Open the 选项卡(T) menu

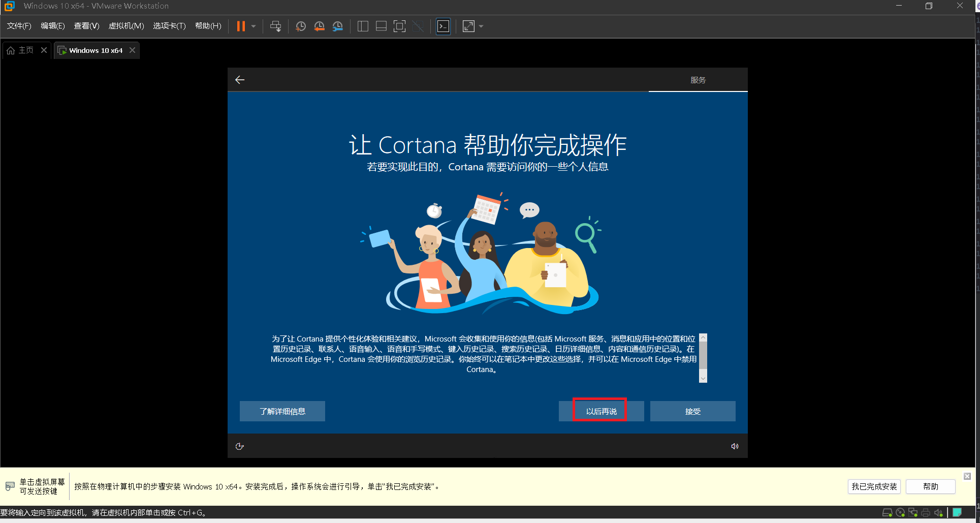point(169,26)
